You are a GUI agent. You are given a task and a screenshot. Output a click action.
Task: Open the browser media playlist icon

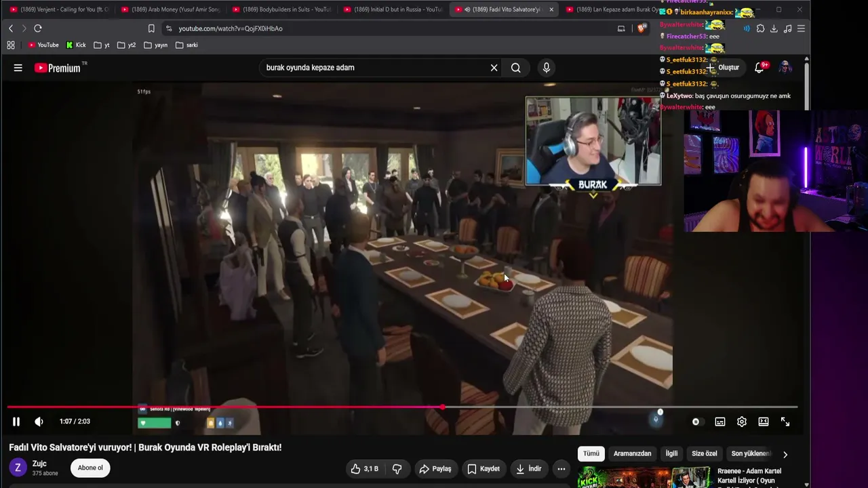point(787,28)
